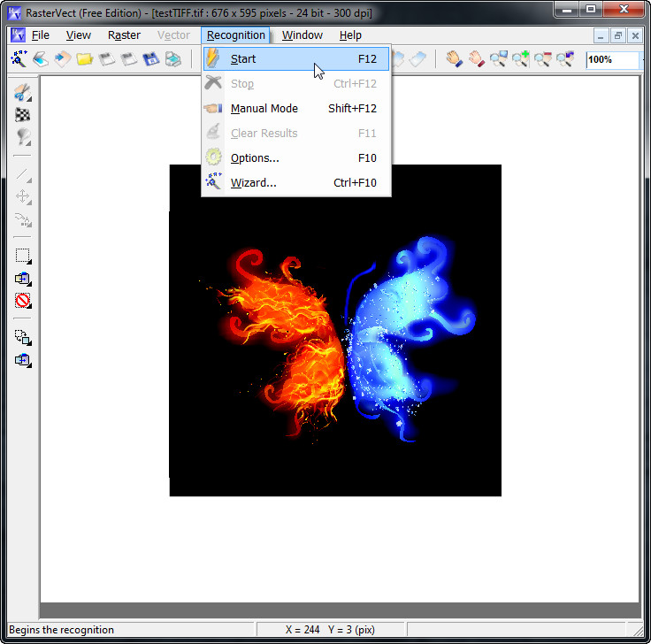Open the View menu
This screenshot has height=644, width=651.
[79, 35]
